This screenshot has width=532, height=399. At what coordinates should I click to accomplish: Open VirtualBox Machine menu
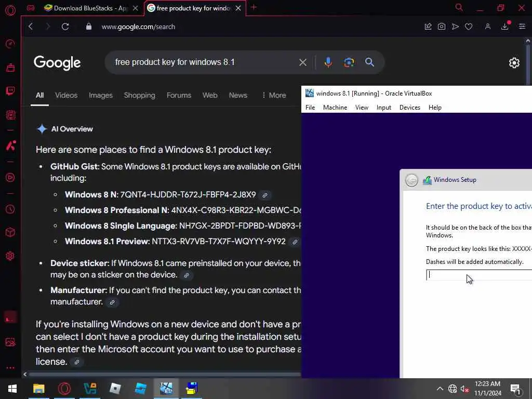(x=335, y=108)
